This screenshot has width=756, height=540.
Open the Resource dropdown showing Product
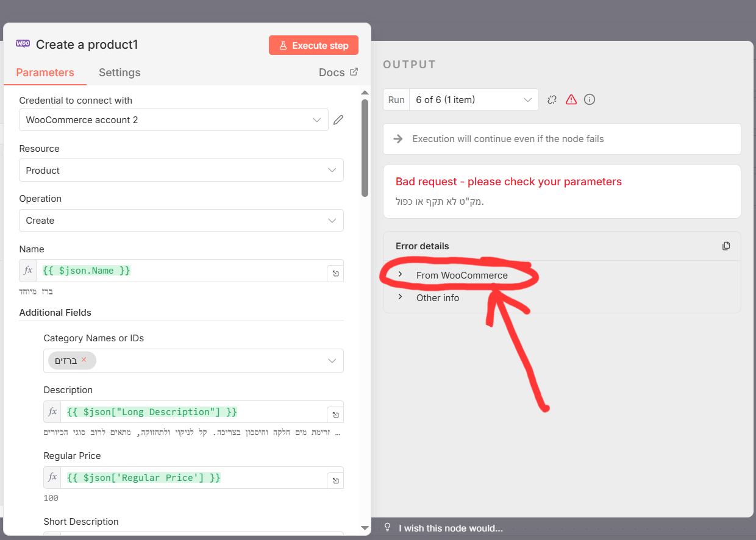[x=181, y=170]
